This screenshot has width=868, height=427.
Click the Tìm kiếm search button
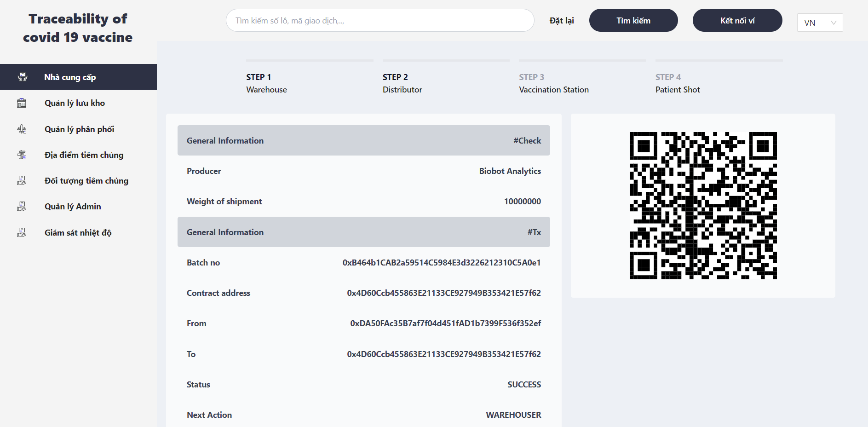tap(633, 20)
